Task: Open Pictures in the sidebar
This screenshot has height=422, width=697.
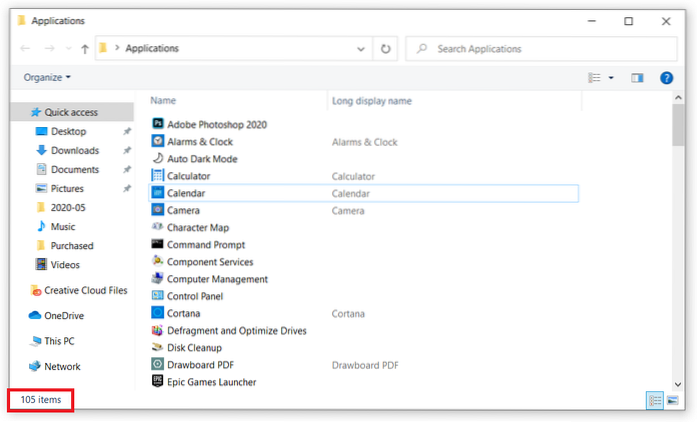Action: click(x=67, y=189)
